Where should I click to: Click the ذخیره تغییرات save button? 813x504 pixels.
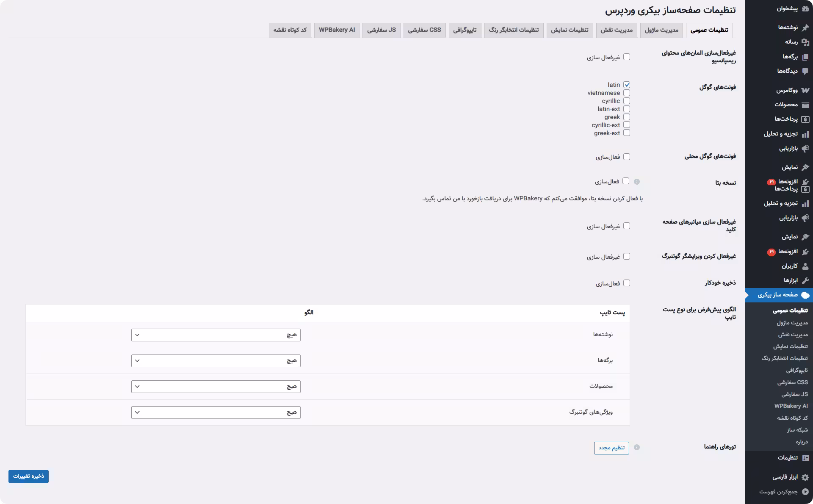pos(28,476)
